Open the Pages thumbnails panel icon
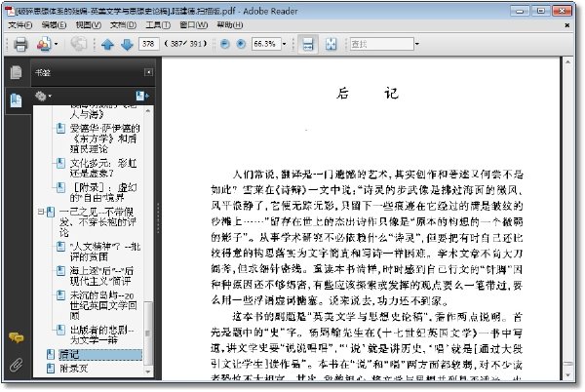 coord(16,72)
